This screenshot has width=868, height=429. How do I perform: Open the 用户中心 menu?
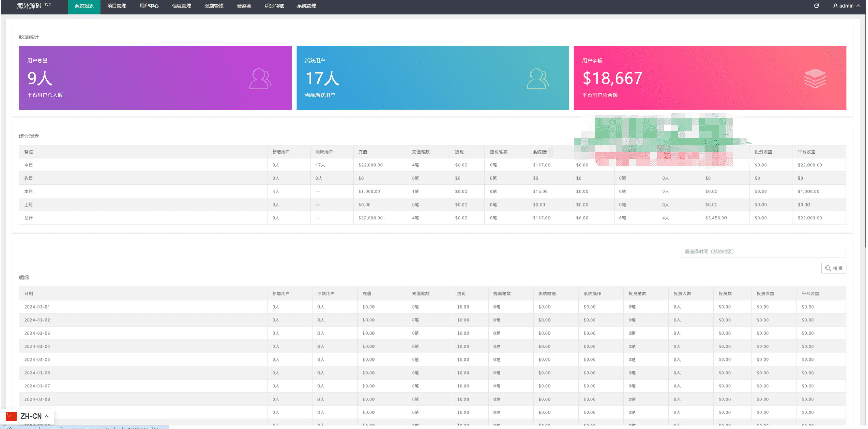click(149, 6)
